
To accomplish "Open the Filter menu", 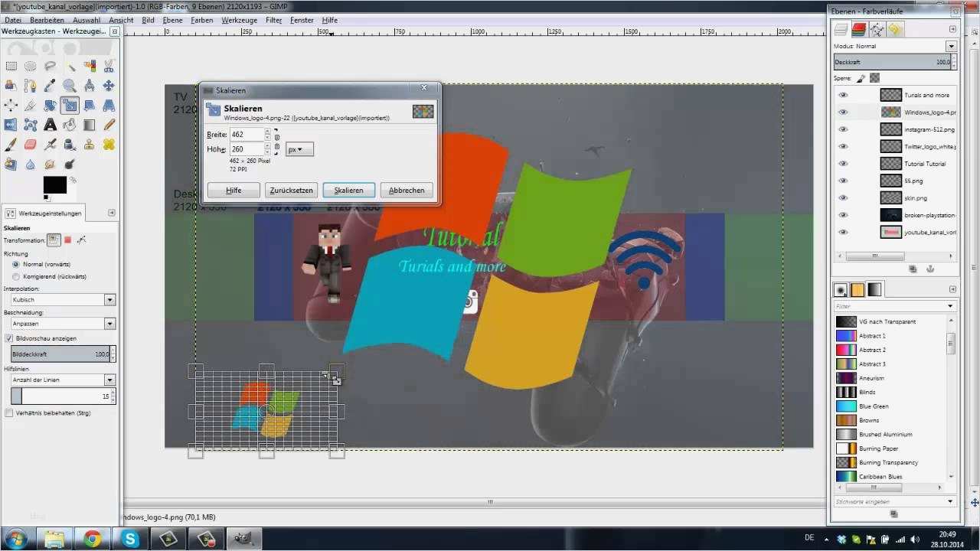I will coord(273,20).
